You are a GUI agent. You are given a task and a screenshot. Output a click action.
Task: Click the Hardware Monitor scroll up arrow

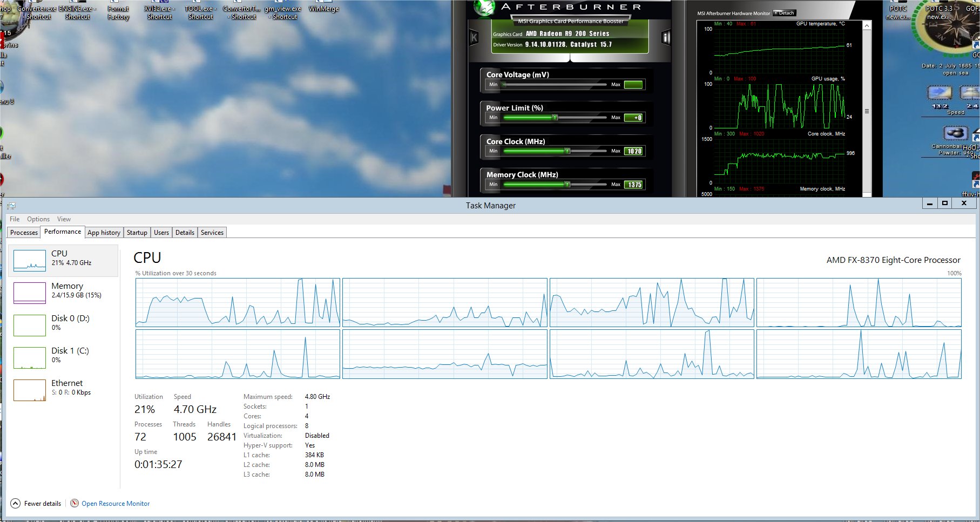867,26
